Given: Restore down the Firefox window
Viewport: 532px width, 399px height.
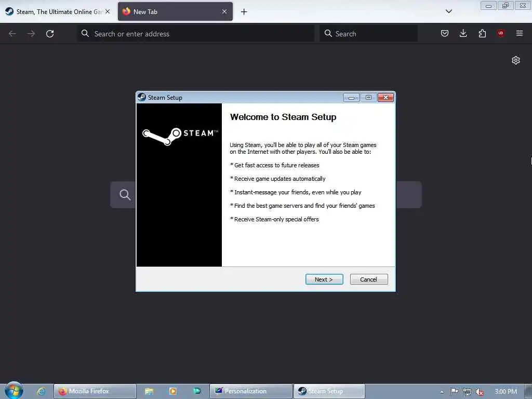Looking at the screenshot, I should pos(506,6).
